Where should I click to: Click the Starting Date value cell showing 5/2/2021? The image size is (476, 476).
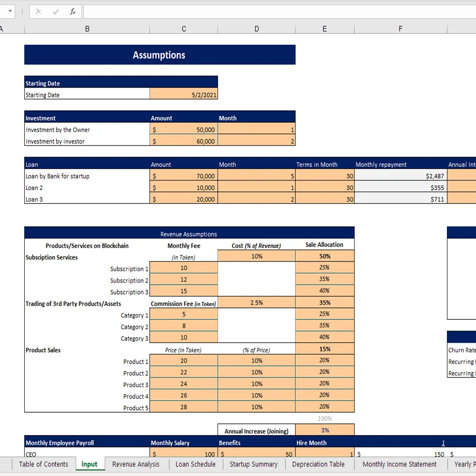pyautogui.click(x=184, y=95)
